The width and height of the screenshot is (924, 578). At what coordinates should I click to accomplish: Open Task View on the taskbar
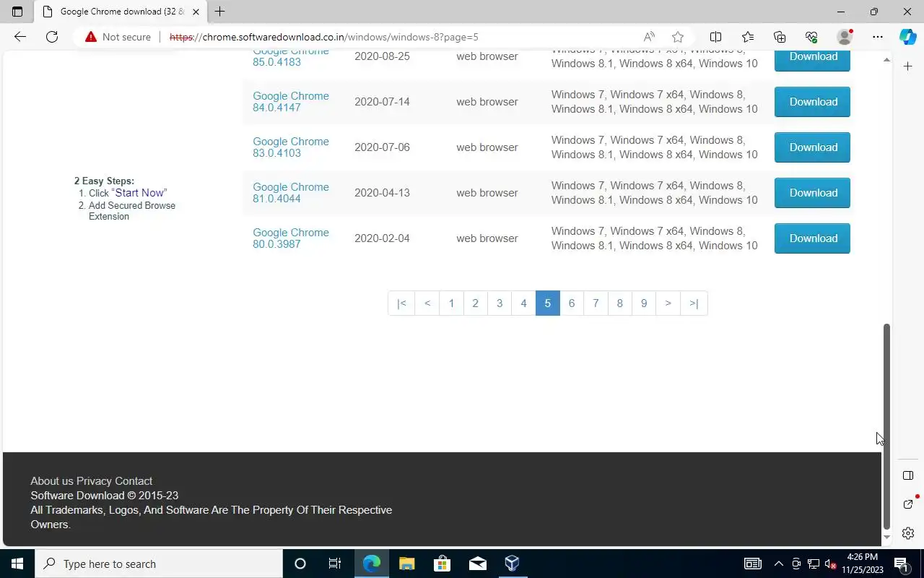click(x=335, y=564)
